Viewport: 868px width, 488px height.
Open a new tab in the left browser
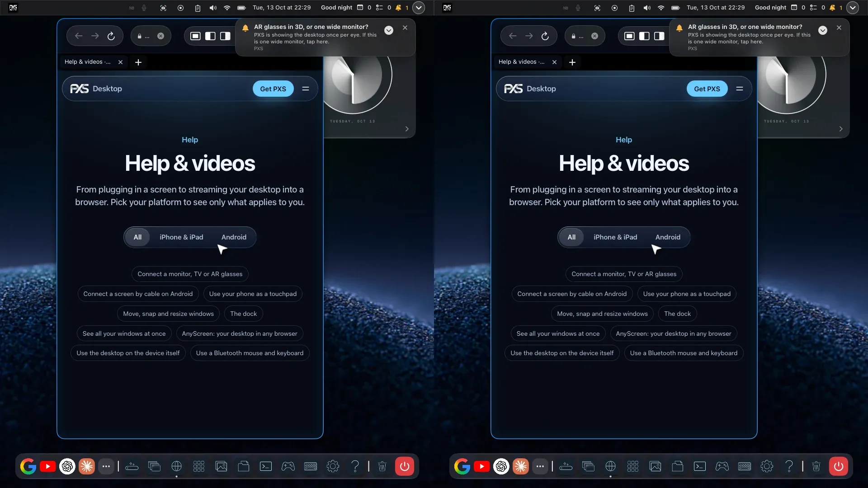click(138, 62)
